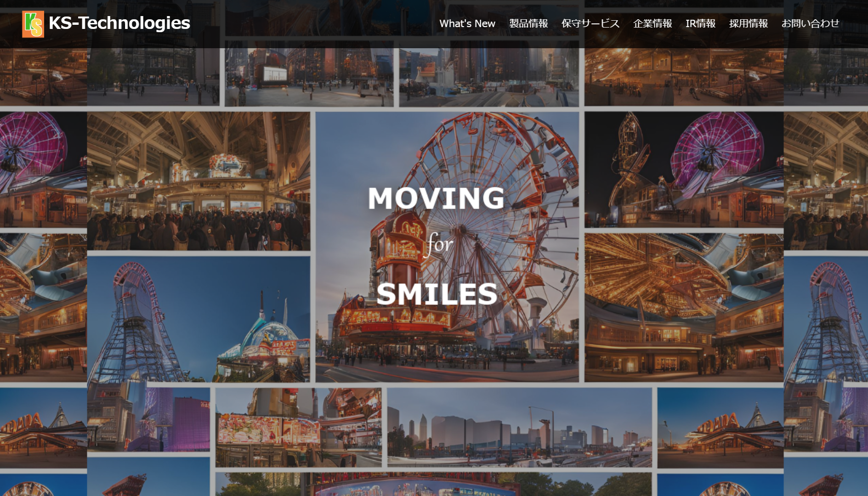Select the blue-sky tower and dome photo
This screenshot has height=496, width=868.
199,319
